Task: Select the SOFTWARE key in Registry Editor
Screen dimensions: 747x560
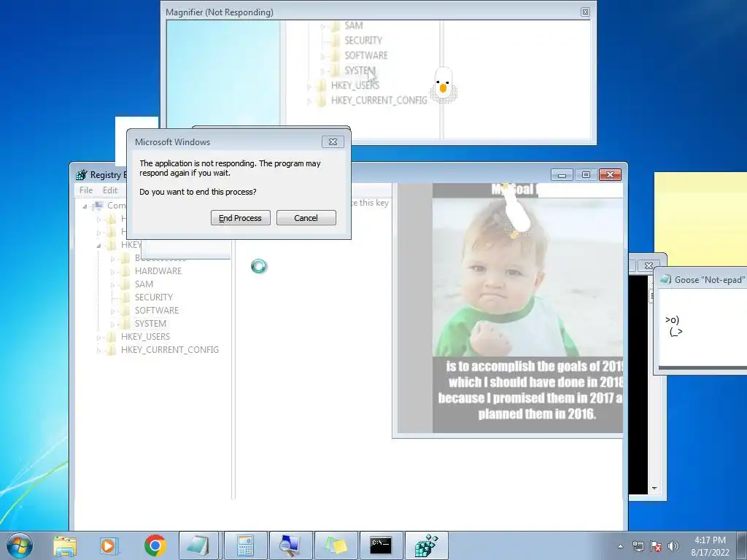Action: [x=157, y=311]
